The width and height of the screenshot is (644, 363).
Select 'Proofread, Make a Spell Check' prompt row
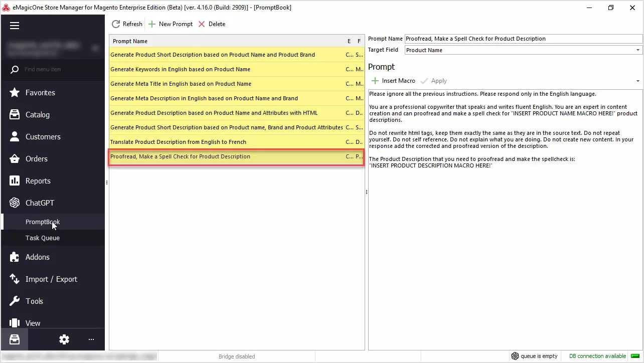237,156
